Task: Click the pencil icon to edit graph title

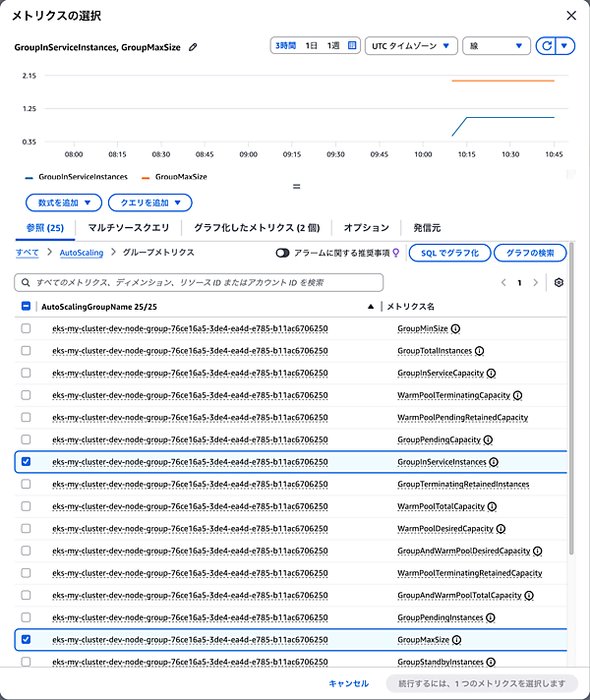Action: (193, 47)
